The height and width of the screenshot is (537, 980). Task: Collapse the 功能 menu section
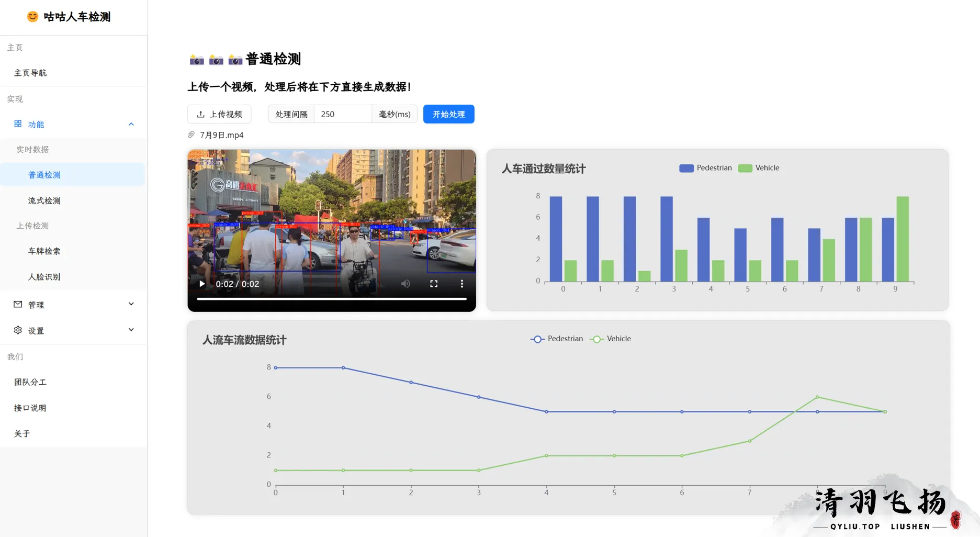coord(131,124)
